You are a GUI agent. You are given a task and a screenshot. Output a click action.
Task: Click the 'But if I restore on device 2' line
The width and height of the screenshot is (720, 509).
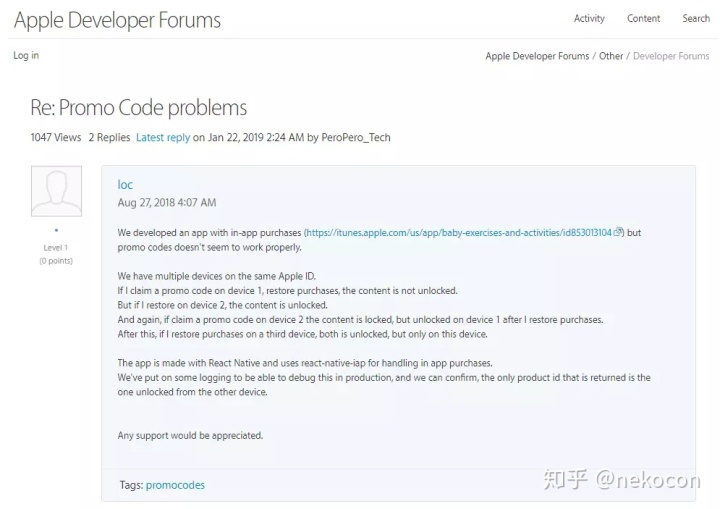pos(222,305)
